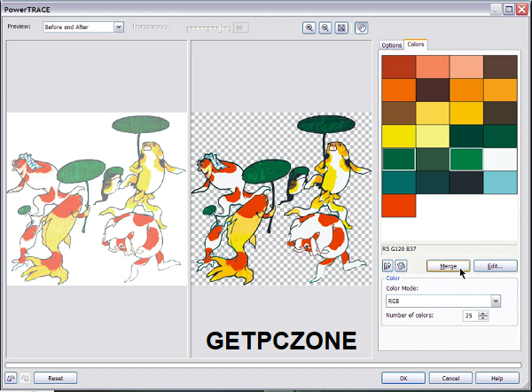The height and width of the screenshot is (392, 532).
Task: Select the muted gray-green swatch
Action: (x=433, y=159)
